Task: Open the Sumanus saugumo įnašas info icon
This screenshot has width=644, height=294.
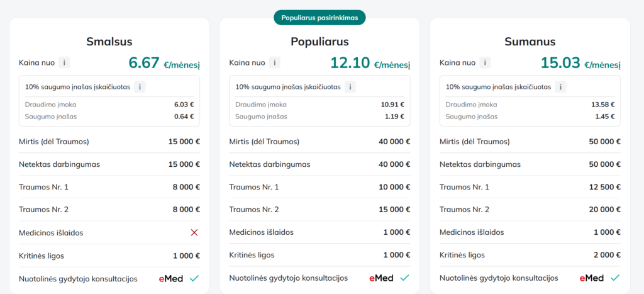Action: [x=561, y=87]
